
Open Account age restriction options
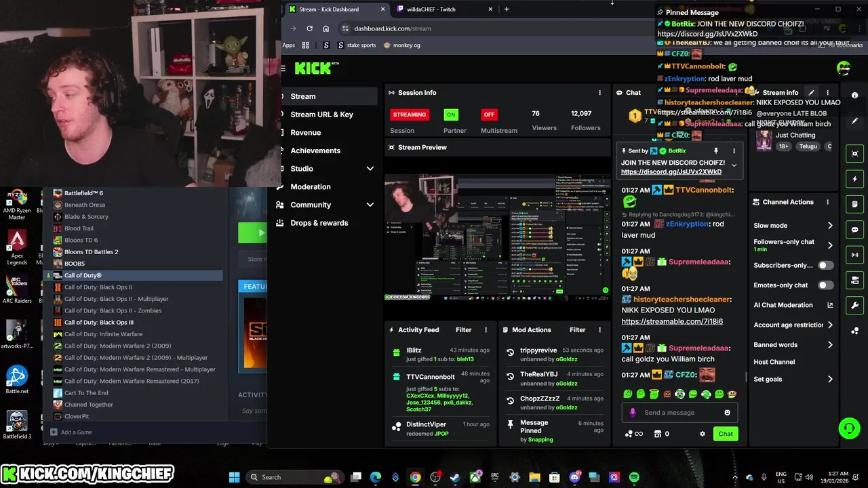tap(830, 325)
